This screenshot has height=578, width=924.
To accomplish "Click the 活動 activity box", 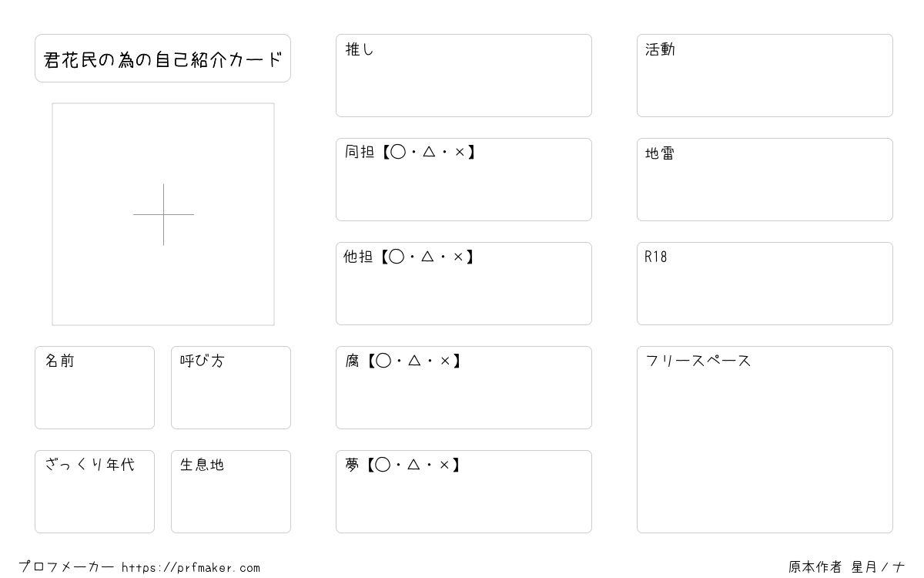I will 765,76.
